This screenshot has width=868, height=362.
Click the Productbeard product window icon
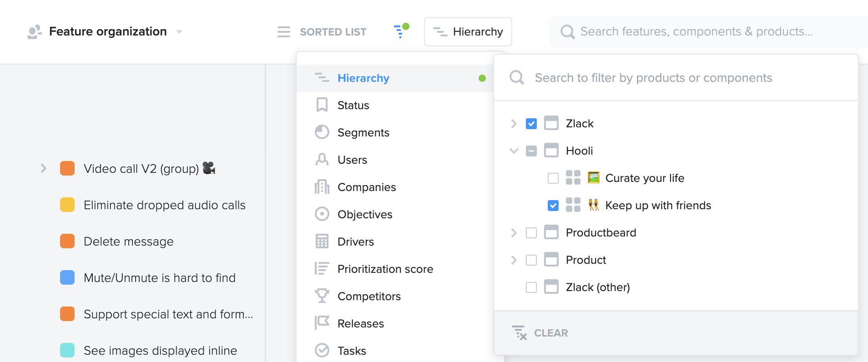pyautogui.click(x=551, y=232)
